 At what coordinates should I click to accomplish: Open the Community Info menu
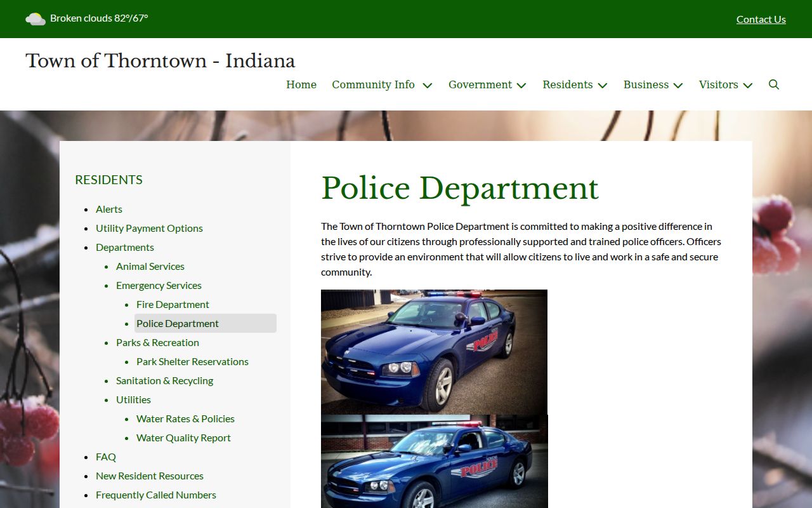click(x=373, y=84)
